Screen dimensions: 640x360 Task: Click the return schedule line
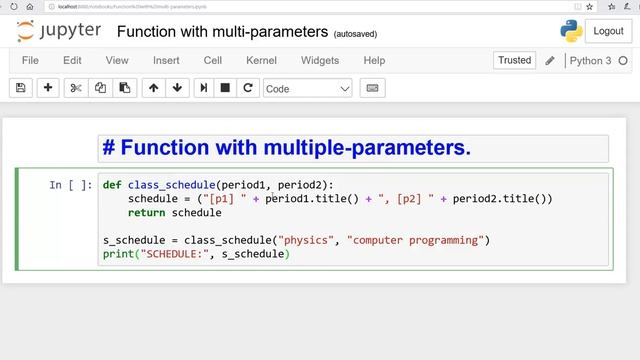click(x=175, y=213)
